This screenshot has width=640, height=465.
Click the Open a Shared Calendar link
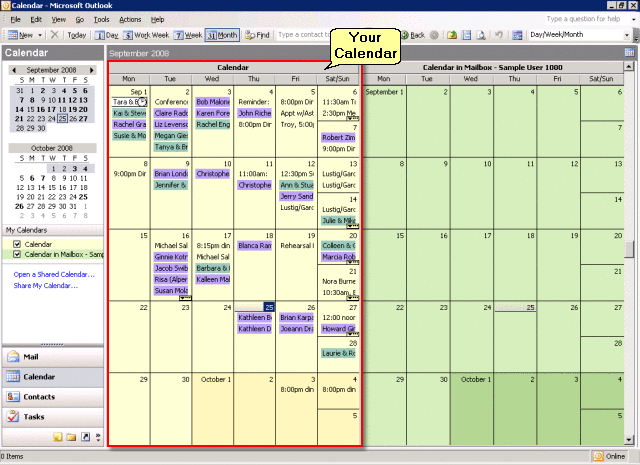[54, 274]
